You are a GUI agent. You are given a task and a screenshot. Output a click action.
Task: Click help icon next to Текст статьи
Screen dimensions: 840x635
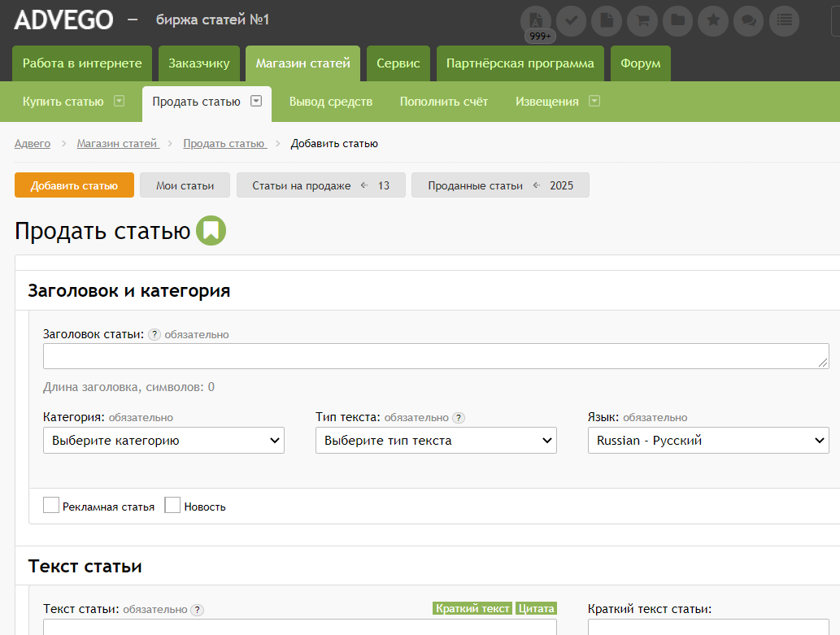click(x=198, y=610)
